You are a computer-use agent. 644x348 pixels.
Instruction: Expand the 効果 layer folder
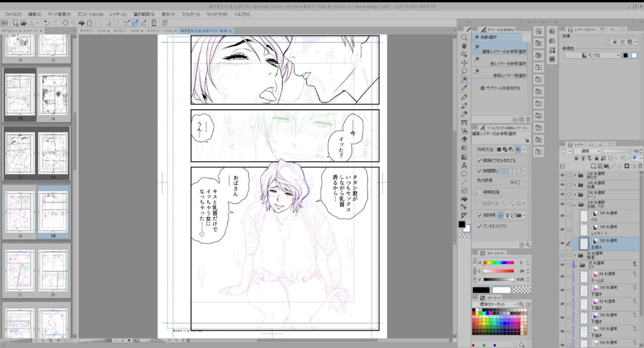tap(575, 185)
